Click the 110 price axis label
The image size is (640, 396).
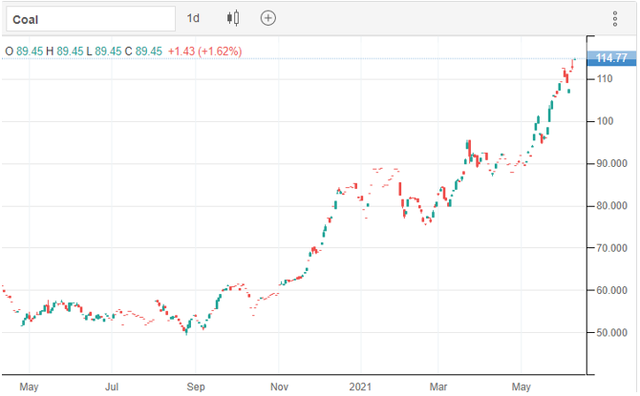coord(604,79)
